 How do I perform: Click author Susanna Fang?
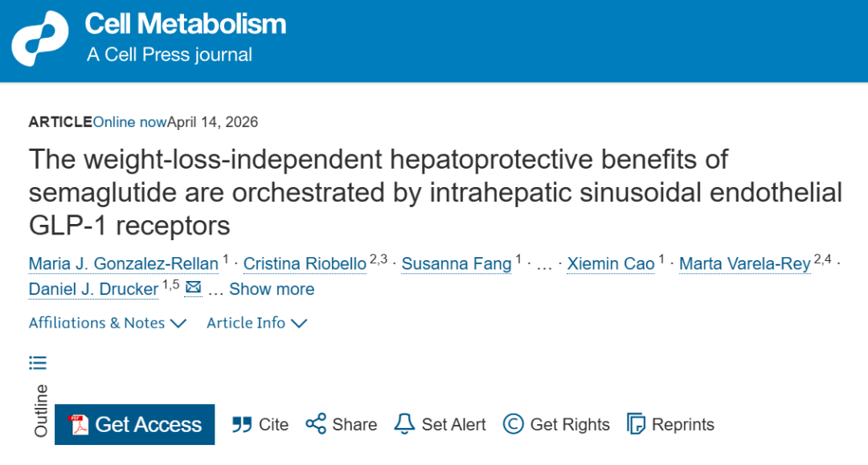point(456,264)
